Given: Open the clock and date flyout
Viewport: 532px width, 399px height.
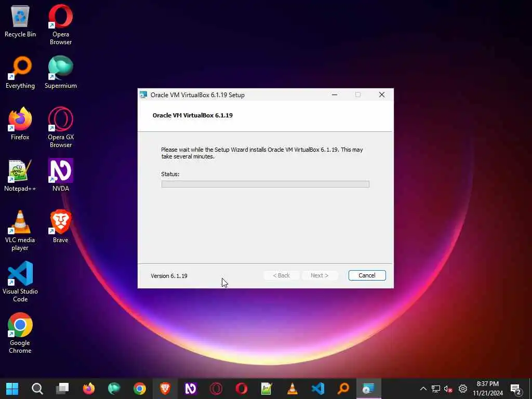Looking at the screenshot, I should click(488, 389).
